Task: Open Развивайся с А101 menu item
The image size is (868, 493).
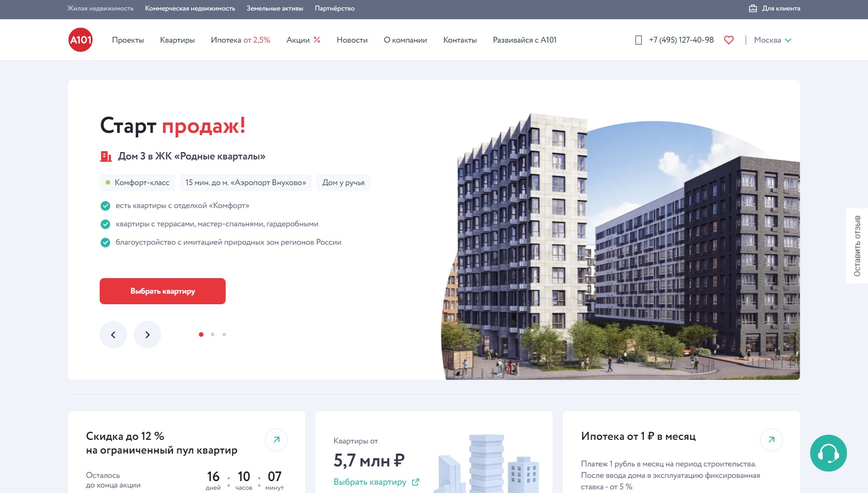Action: (x=525, y=40)
